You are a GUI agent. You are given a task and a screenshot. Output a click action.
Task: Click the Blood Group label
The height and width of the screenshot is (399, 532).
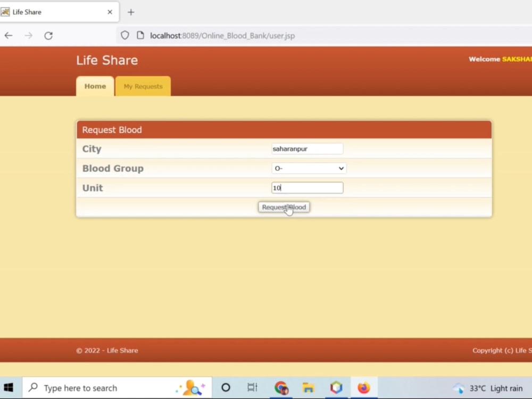[113, 168]
